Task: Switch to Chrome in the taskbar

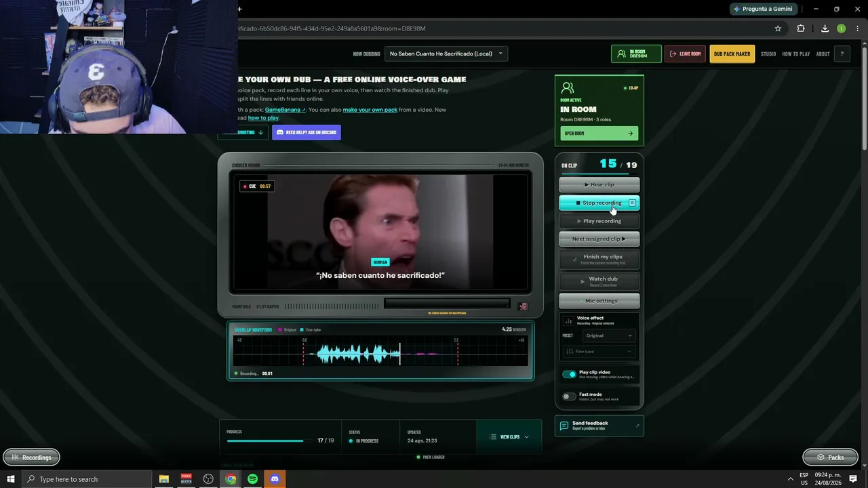Action: (231, 479)
